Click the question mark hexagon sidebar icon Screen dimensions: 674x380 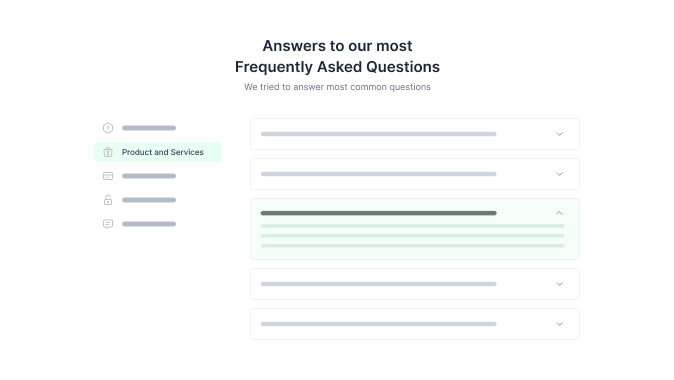pos(108,128)
